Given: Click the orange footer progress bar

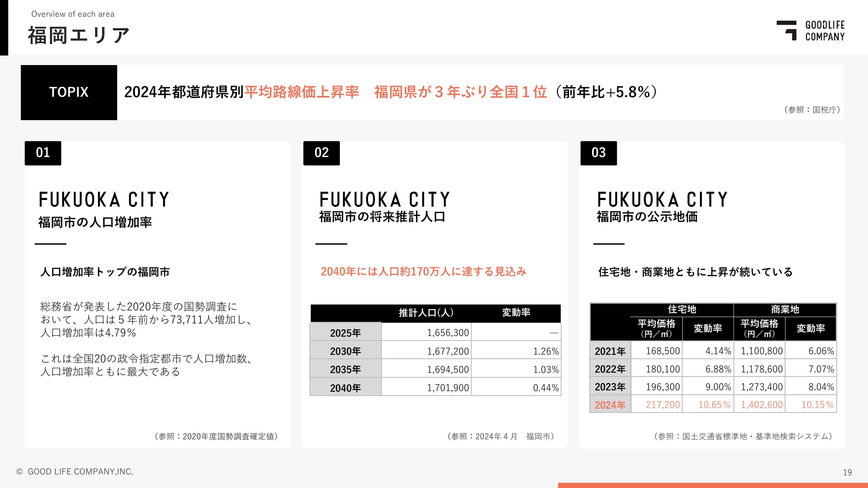Looking at the screenshot, I should [713, 485].
